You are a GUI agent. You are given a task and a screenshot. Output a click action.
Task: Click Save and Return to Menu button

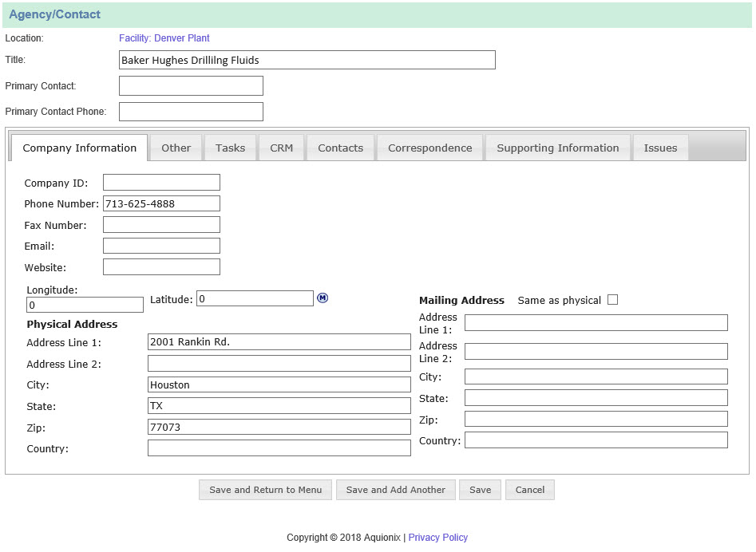[x=265, y=490]
